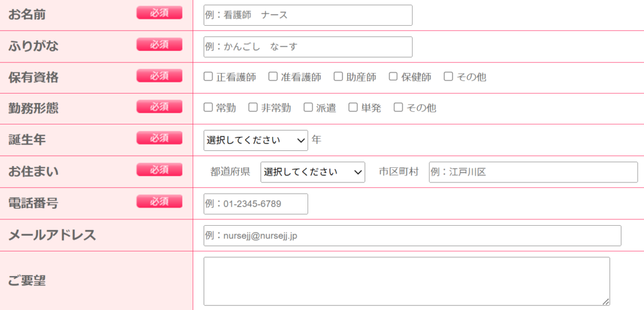The width and height of the screenshot is (644, 310).
Task: Enable the 常勤 work style checkbox
Action: coord(208,108)
